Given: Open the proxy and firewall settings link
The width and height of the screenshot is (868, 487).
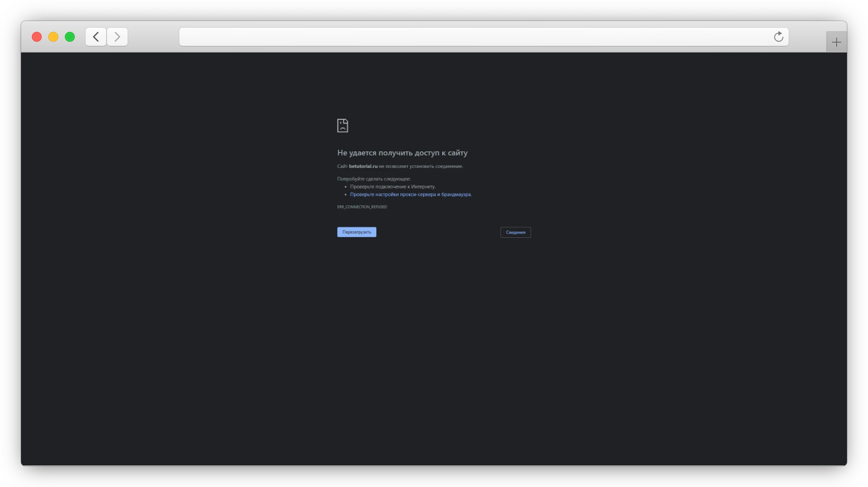Looking at the screenshot, I should 410,194.
